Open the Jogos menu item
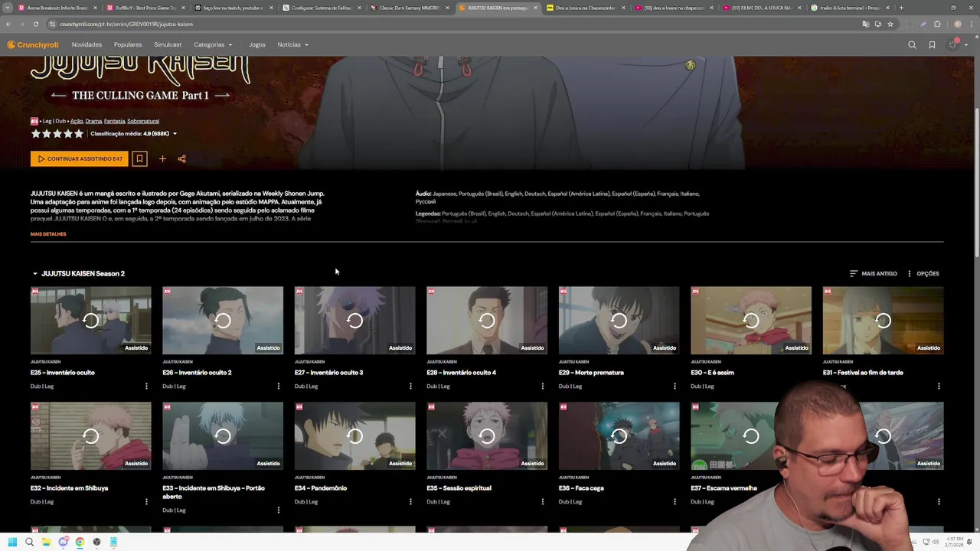The height and width of the screenshot is (551, 980). [257, 44]
